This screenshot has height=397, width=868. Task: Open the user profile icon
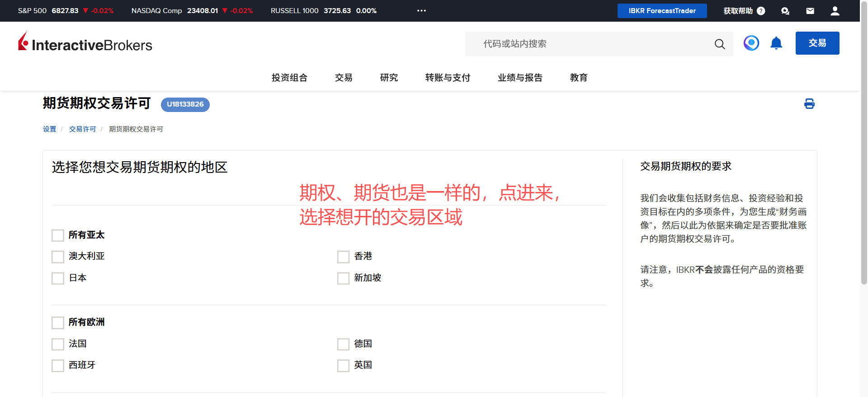[835, 11]
